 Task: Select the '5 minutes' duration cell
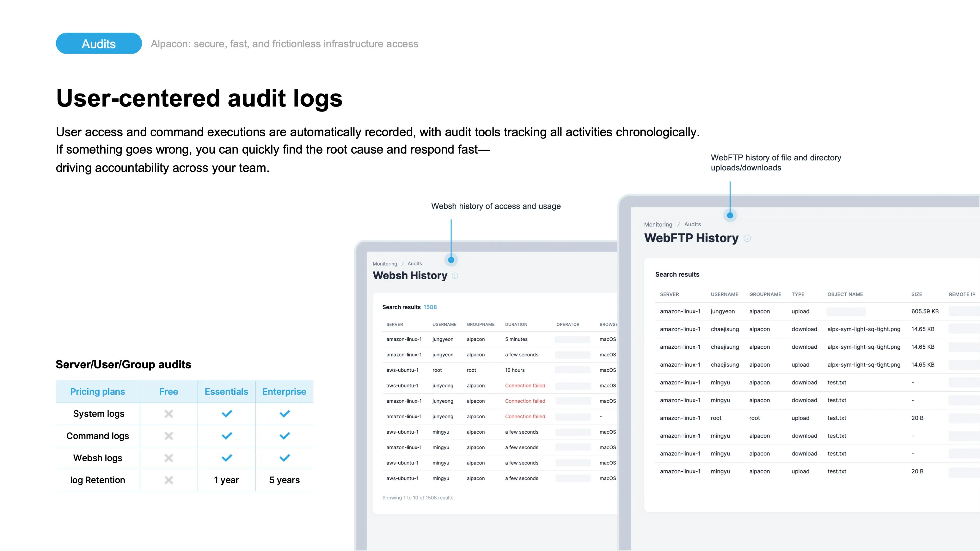point(516,339)
